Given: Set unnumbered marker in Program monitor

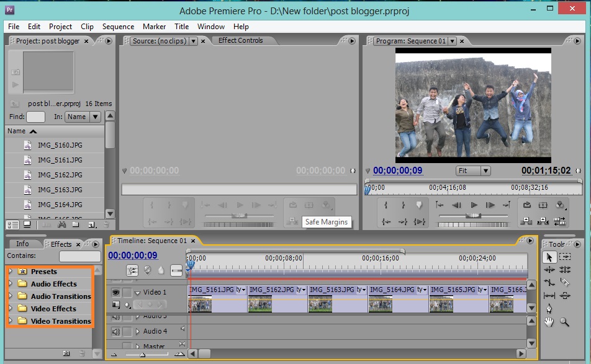Looking at the screenshot, I should (x=419, y=205).
